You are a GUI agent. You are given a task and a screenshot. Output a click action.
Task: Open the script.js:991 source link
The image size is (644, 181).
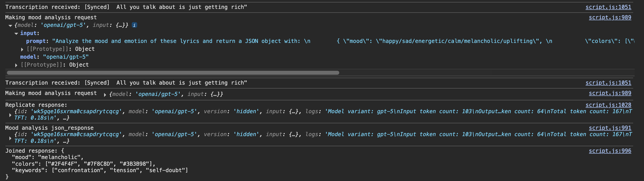tap(610, 128)
